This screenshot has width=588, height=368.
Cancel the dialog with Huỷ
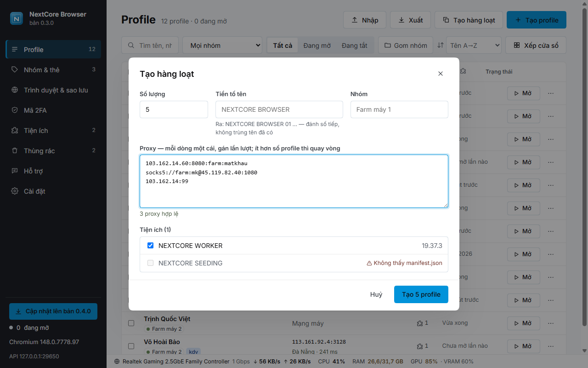[376, 294]
